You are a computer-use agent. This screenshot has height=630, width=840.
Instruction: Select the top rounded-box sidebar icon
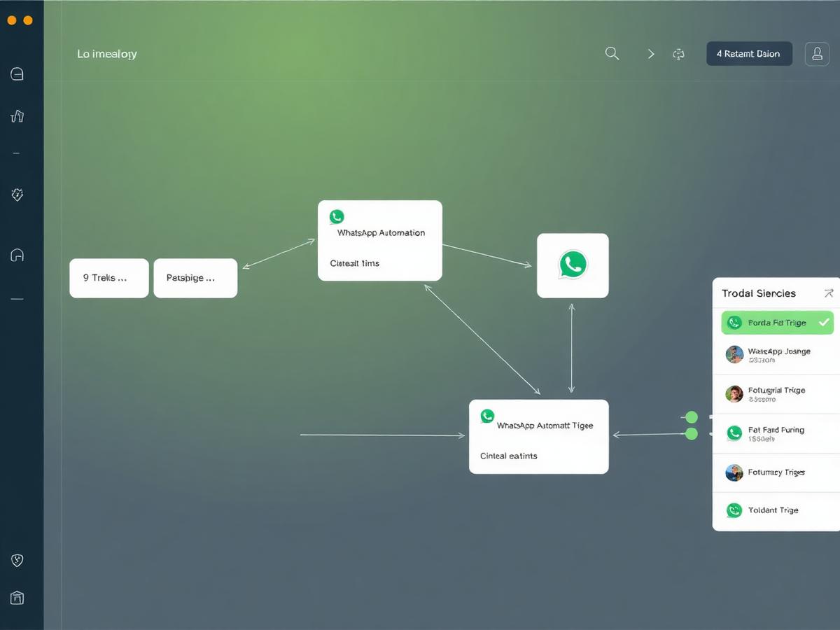(17, 73)
